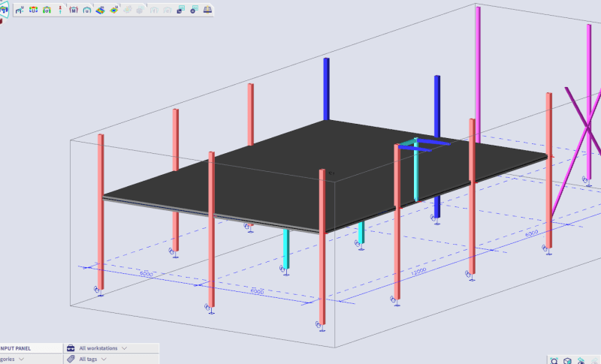Open the 3D displacement U results icon
The width and height of the screenshot is (601, 364).
pyautogui.click(x=33, y=10)
